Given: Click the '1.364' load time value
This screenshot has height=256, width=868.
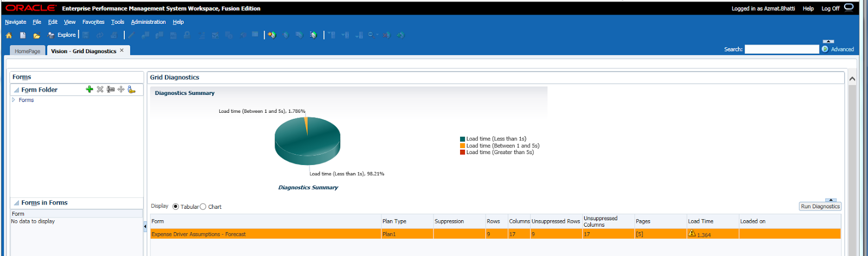Looking at the screenshot, I should pos(704,235).
